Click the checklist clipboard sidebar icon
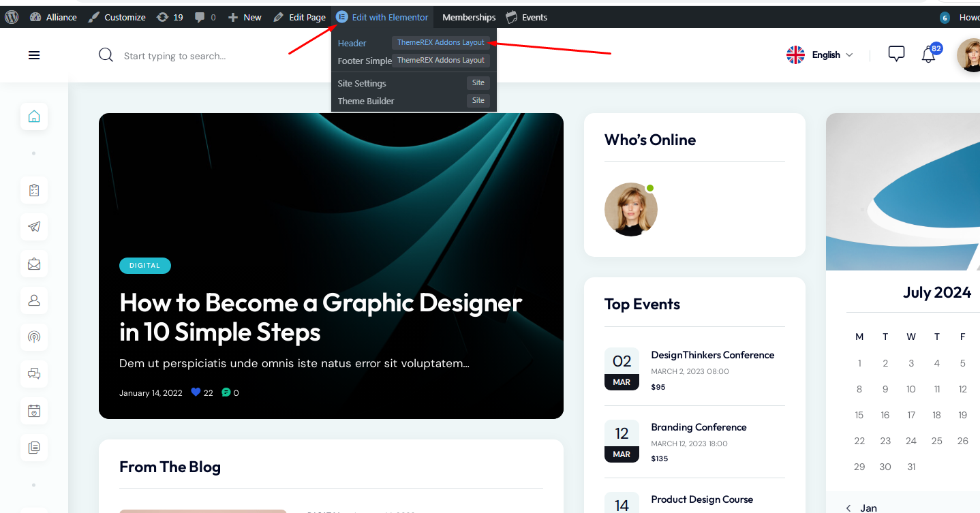Image resolution: width=980 pixels, height=513 pixels. (34, 190)
